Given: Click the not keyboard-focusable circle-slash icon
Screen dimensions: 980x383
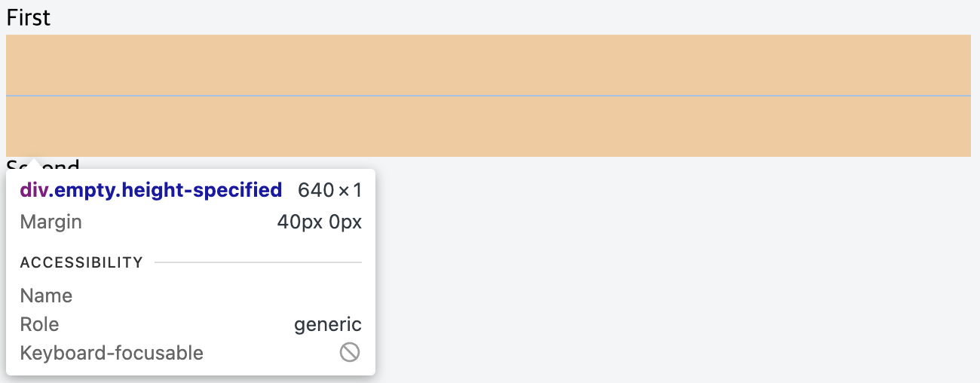Looking at the screenshot, I should pyautogui.click(x=349, y=352).
